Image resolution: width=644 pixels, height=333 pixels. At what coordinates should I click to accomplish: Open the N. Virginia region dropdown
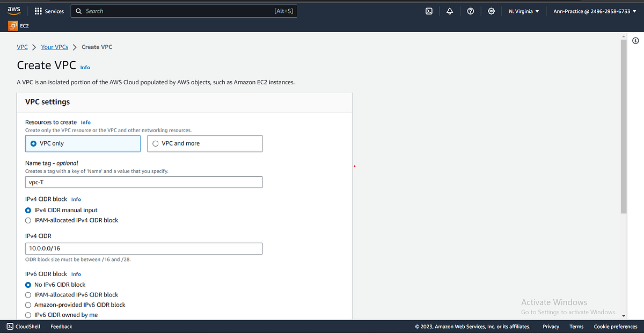click(x=523, y=11)
